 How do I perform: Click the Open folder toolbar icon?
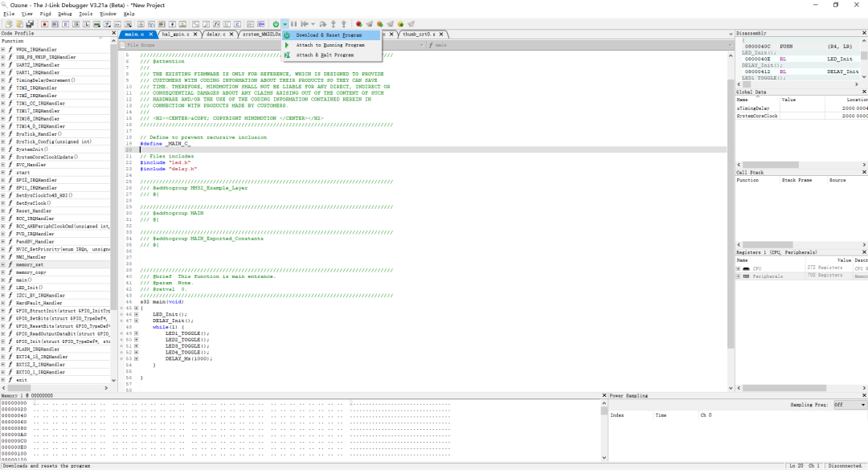tap(20, 24)
